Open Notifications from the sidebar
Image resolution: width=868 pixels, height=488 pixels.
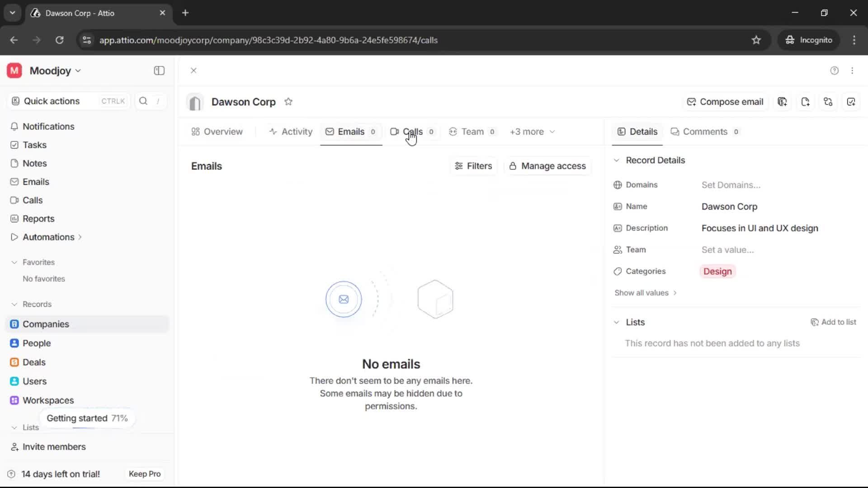pyautogui.click(x=49, y=127)
